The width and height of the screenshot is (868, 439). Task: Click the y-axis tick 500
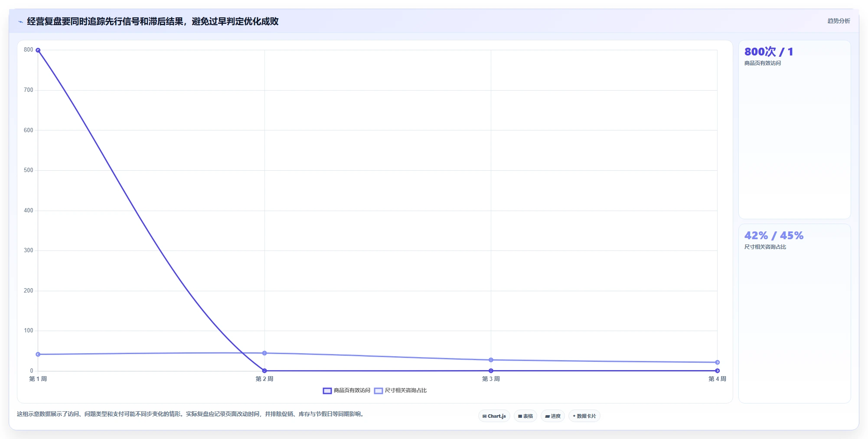[x=29, y=170]
